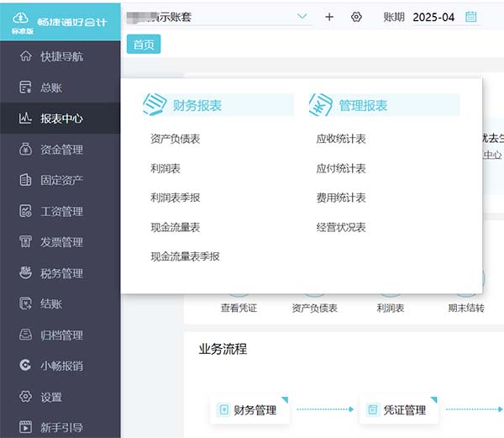Click the 税务管理 icon in the sidebar
Image resolution: width=504 pixels, height=438 pixels.
point(26,272)
